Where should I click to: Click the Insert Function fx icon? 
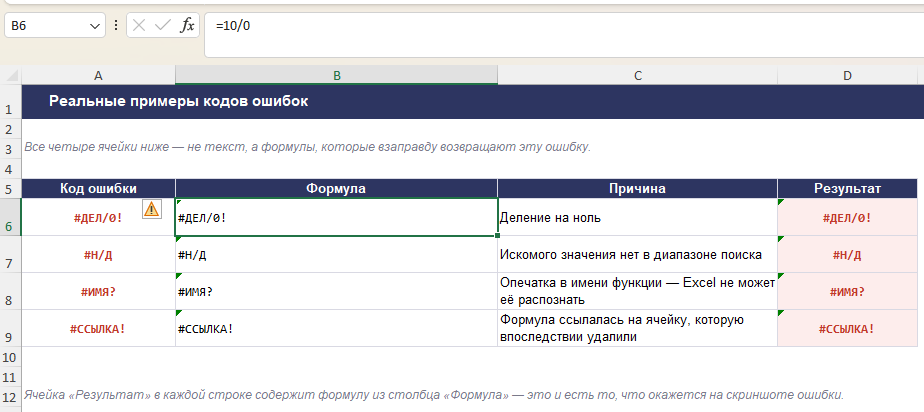187,25
